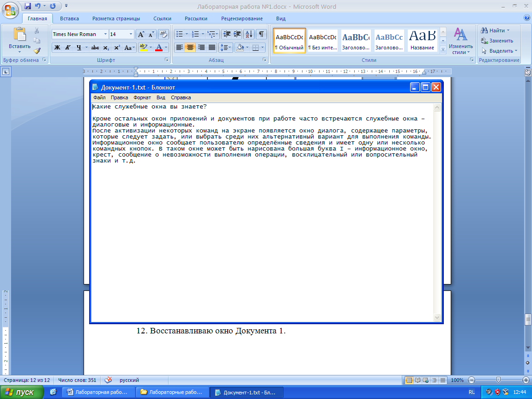Open the Times New Roman font dropdown

[x=105, y=34]
